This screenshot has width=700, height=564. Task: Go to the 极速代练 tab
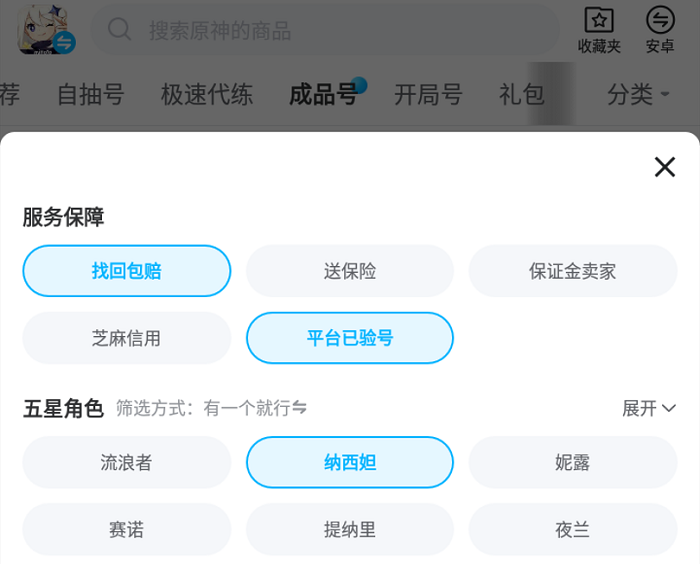207,95
